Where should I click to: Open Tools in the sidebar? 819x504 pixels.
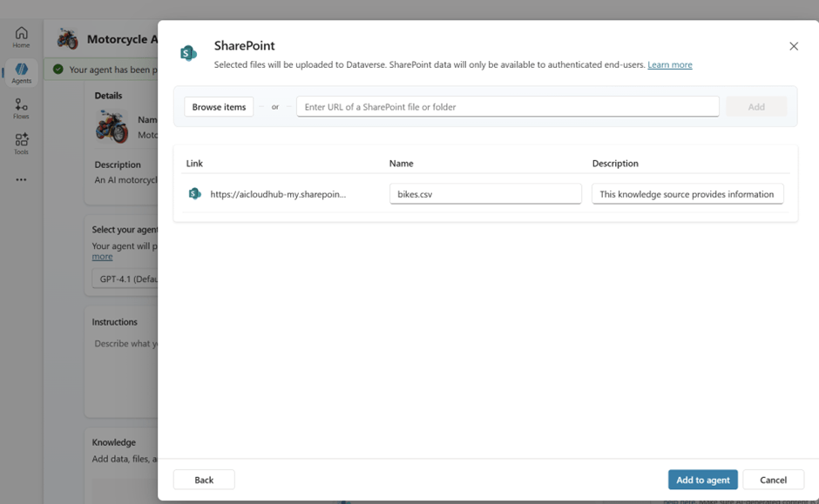coord(21,144)
